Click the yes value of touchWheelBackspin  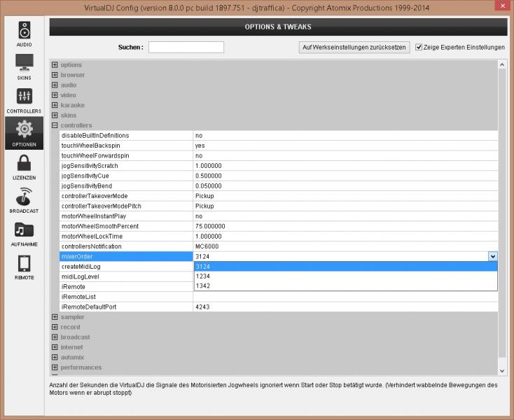click(200, 146)
